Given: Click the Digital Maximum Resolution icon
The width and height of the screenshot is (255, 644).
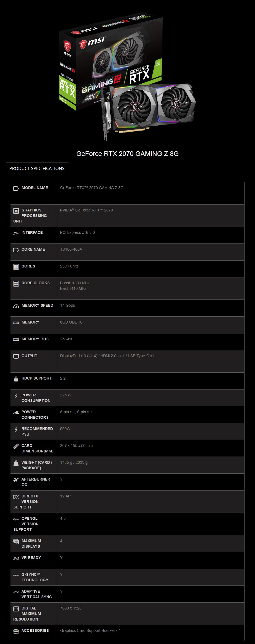Looking at the screenshot, I should [16, 609].
